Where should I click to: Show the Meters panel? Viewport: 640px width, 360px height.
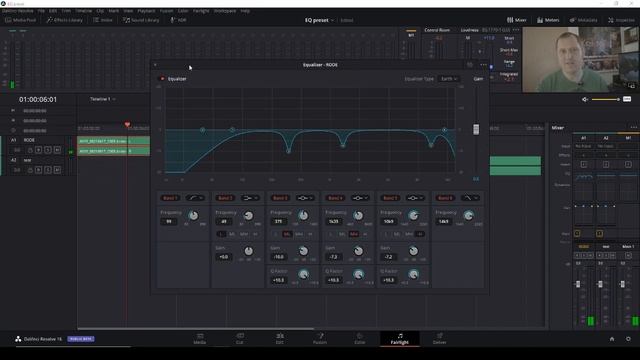click(x=548, y=20)
